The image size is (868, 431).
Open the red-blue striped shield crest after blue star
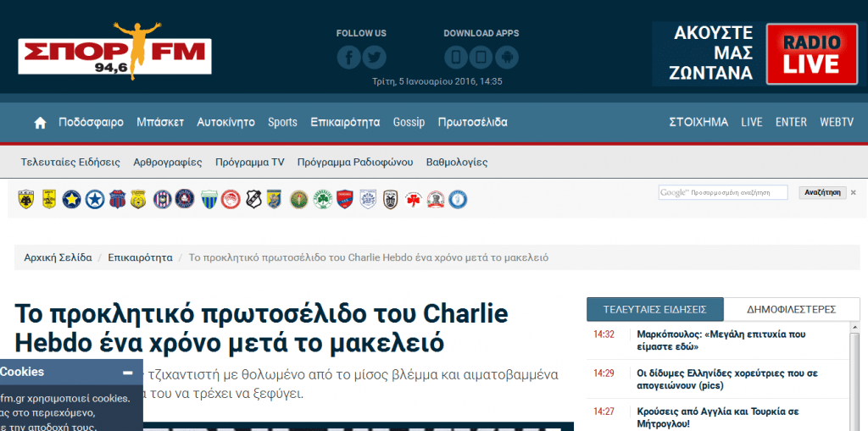[117, 199]
